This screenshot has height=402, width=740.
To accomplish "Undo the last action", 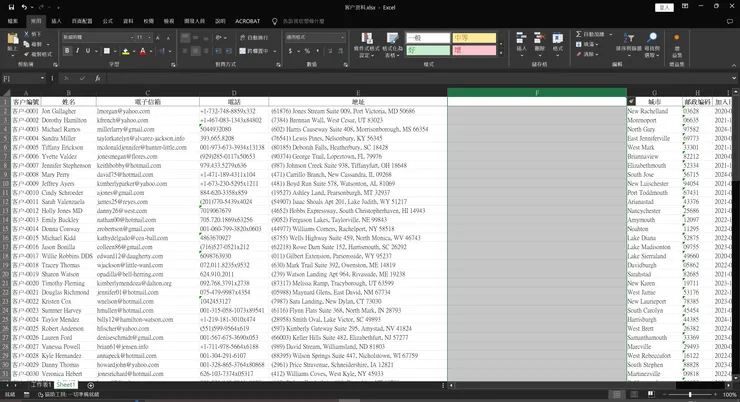I will click(x=24, y=7).
